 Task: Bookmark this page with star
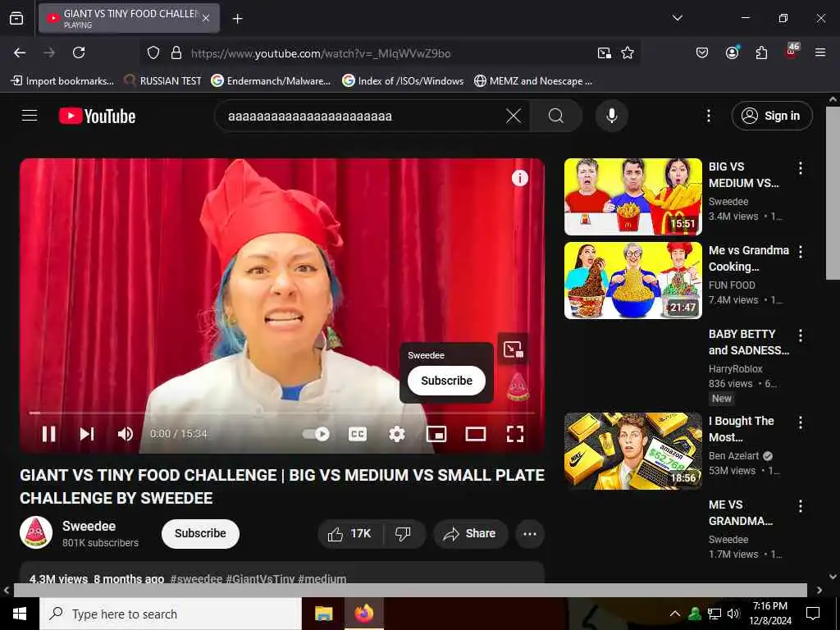point(628,52)
